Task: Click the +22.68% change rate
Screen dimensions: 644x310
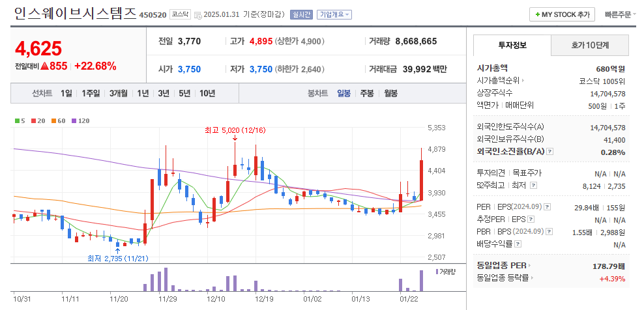Action: point(95,66)
